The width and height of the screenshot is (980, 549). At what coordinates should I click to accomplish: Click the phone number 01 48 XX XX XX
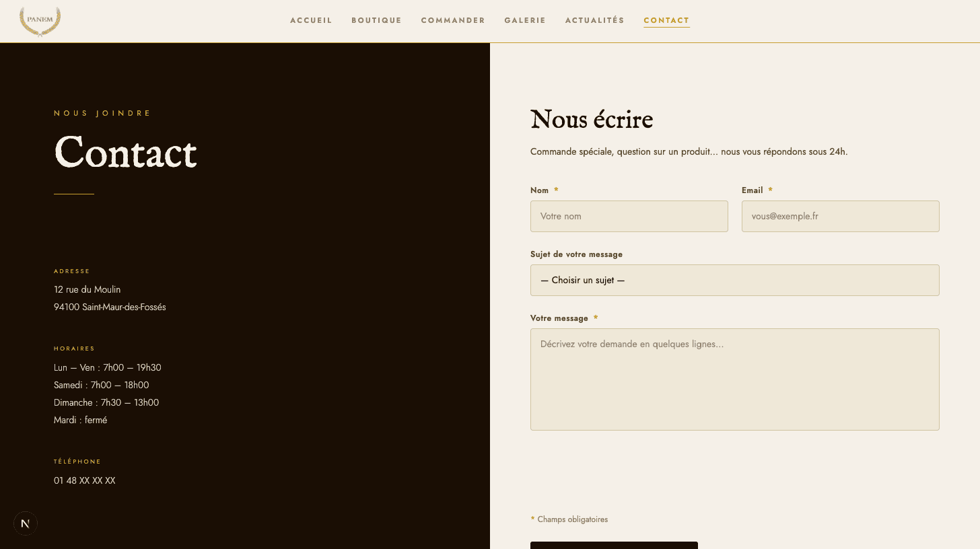(85, 480)
